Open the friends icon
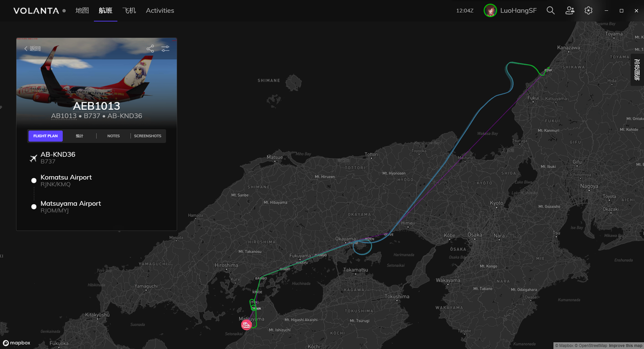The width and height of the screenshot is (644, 349). [569, 11]
